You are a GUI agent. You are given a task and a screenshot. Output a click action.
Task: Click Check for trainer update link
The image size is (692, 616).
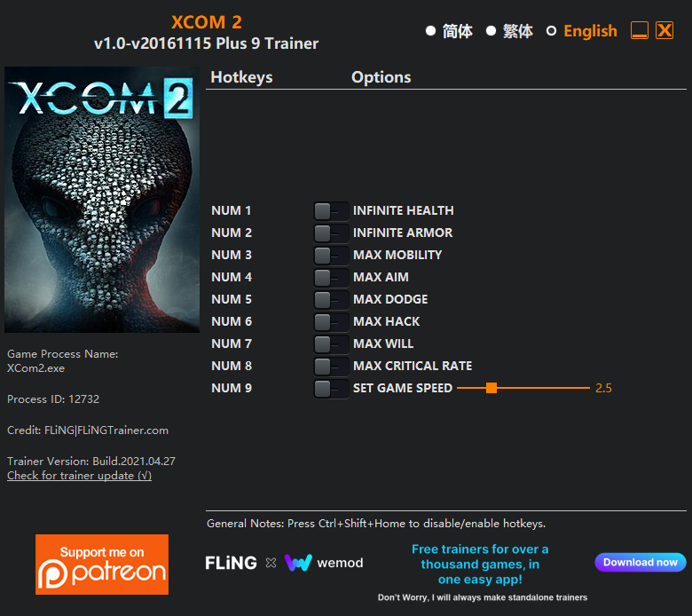80,476
